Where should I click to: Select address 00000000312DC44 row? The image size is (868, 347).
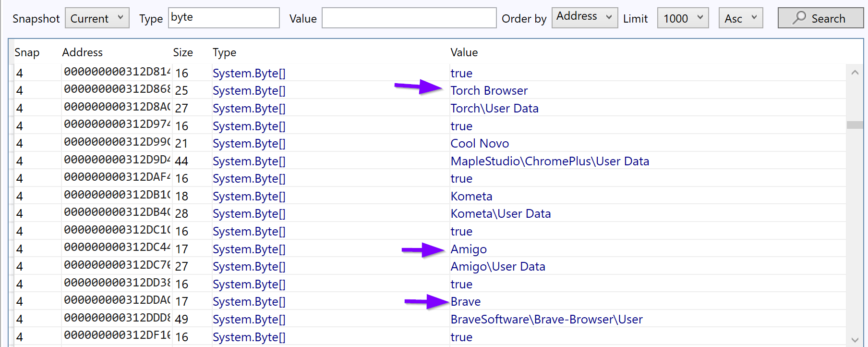pos(117,248)
